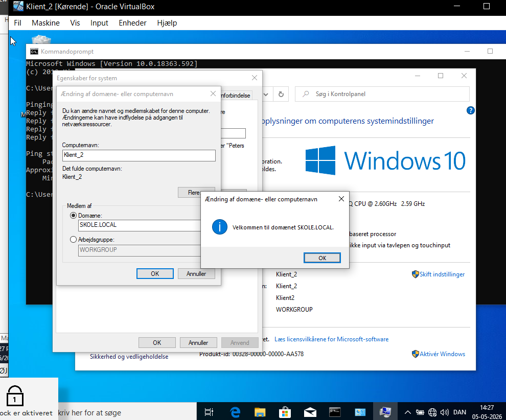
Task: Click the Skift indstillinger link
Action: (x=442, y=274)
